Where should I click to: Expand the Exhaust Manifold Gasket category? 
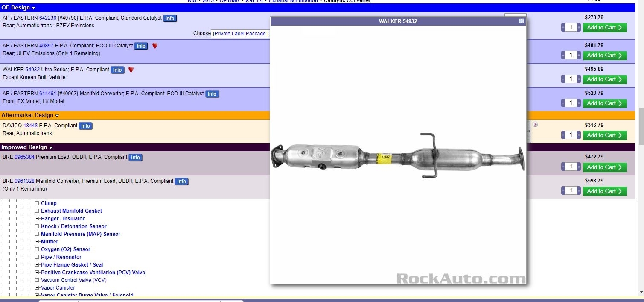37,211
